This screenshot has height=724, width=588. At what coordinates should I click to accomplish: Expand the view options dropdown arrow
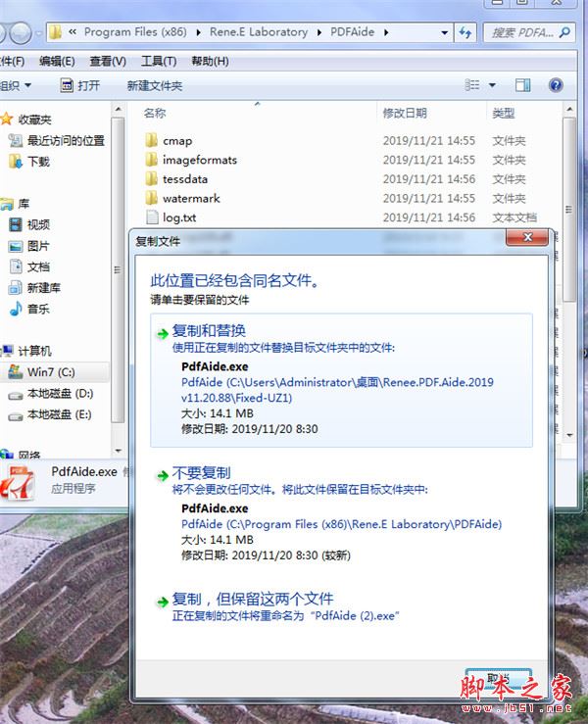492,85
